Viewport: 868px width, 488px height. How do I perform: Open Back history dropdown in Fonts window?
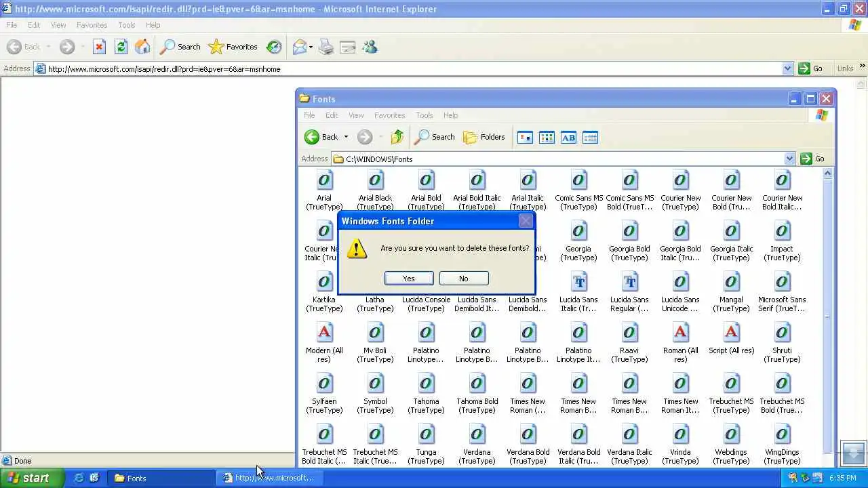pyautogui.click(x=346, y=137)
